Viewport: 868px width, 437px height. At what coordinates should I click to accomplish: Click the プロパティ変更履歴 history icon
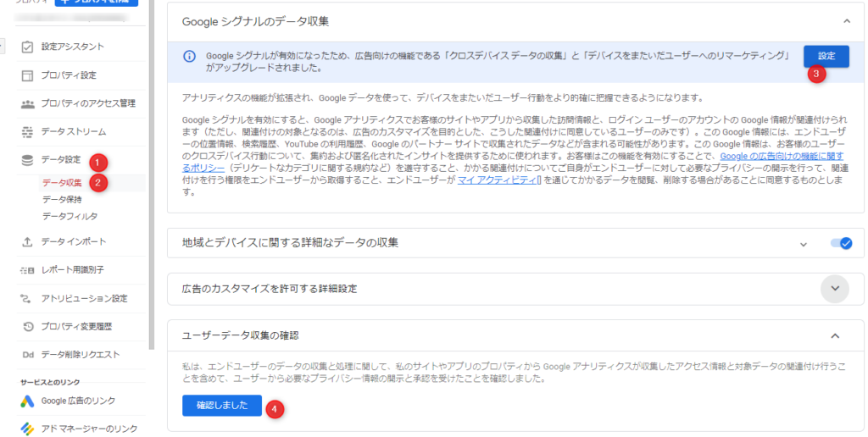[x=28, y=326]
